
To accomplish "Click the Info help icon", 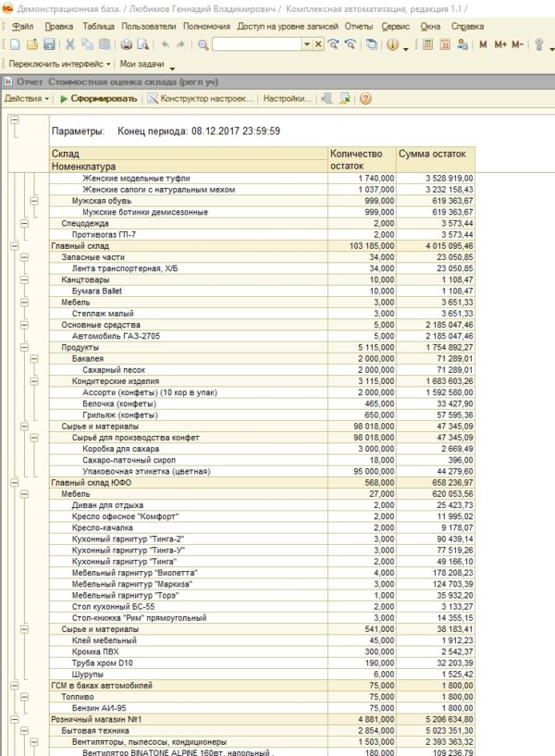I will [392, 44].
